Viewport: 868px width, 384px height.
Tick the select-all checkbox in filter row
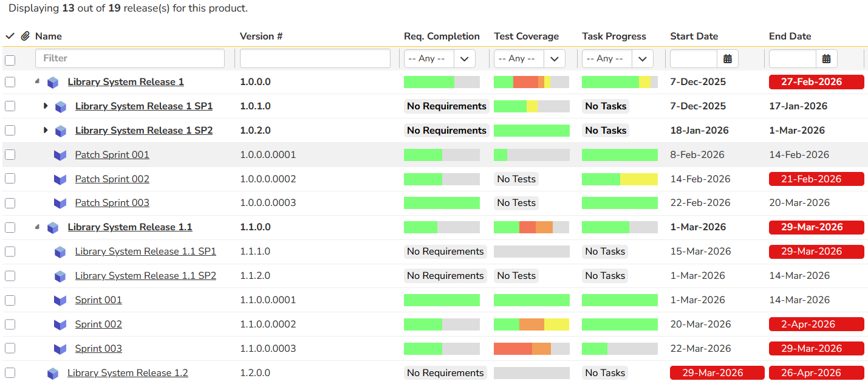[10, 60]
